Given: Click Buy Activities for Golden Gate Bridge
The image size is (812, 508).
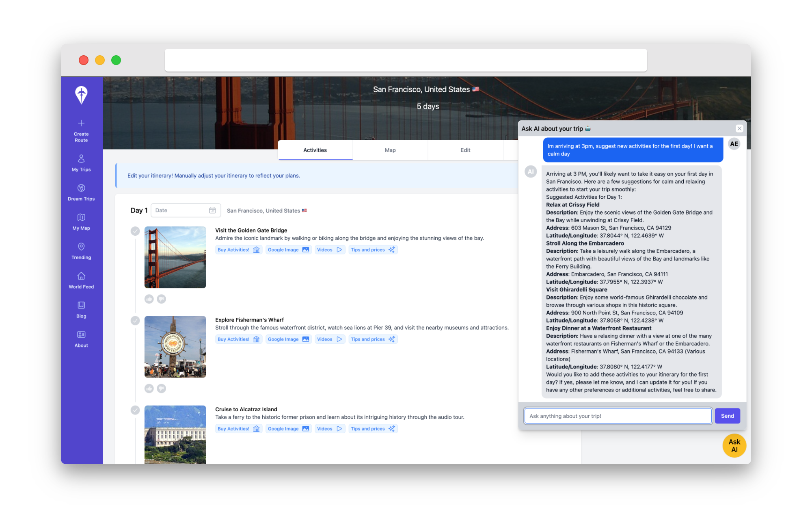Looking at the screenshot, I should [238, 250].
